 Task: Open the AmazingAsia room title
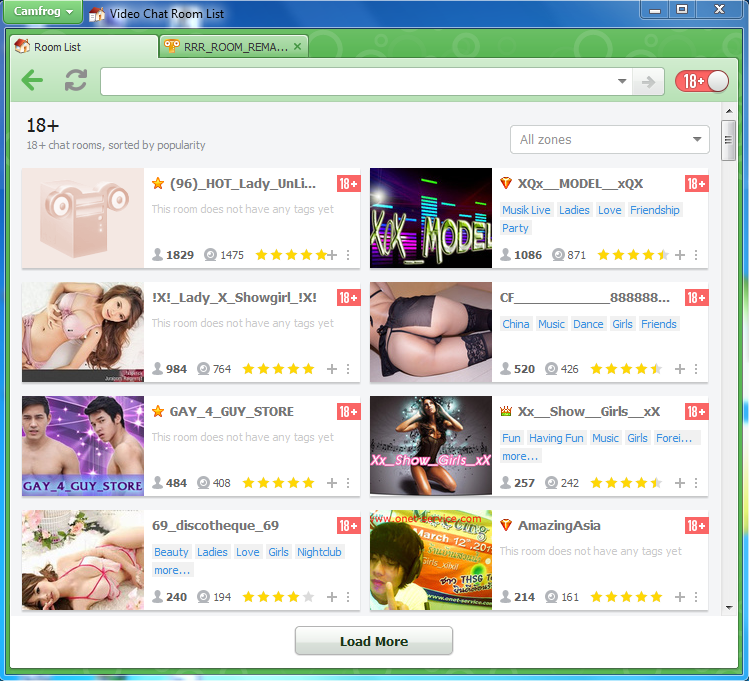tap(559, 526)
